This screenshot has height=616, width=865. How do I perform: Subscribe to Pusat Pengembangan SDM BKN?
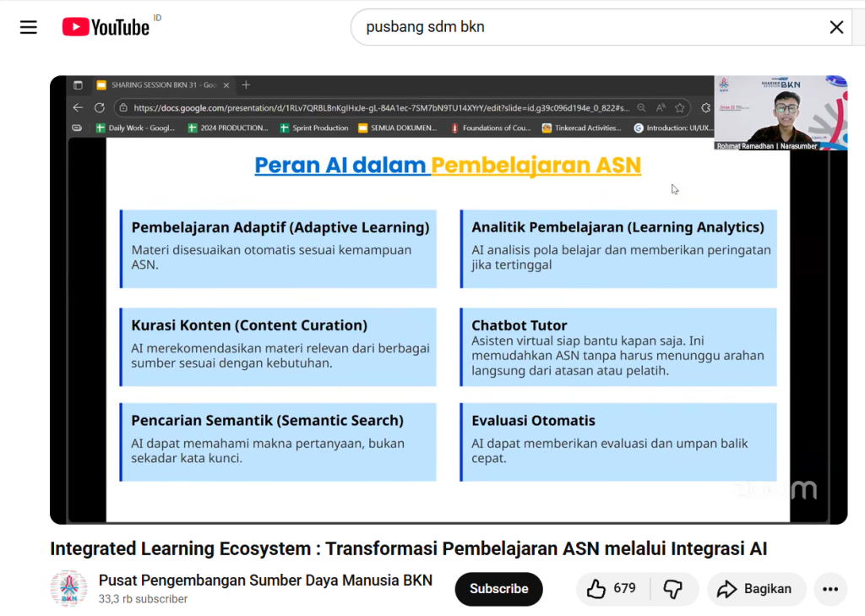click(498, 589)
